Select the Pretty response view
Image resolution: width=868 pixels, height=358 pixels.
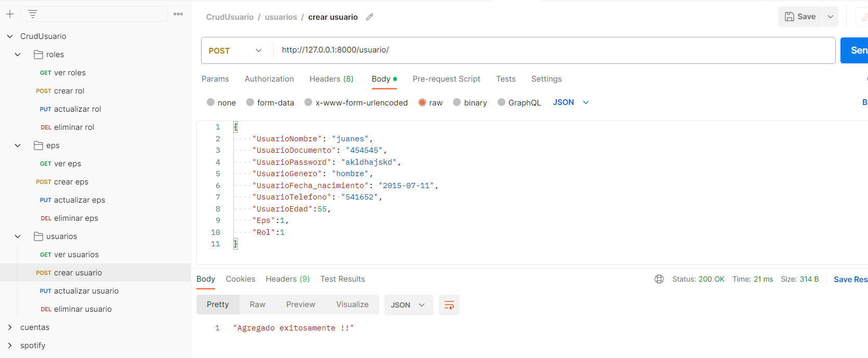[x=218, y=304]
